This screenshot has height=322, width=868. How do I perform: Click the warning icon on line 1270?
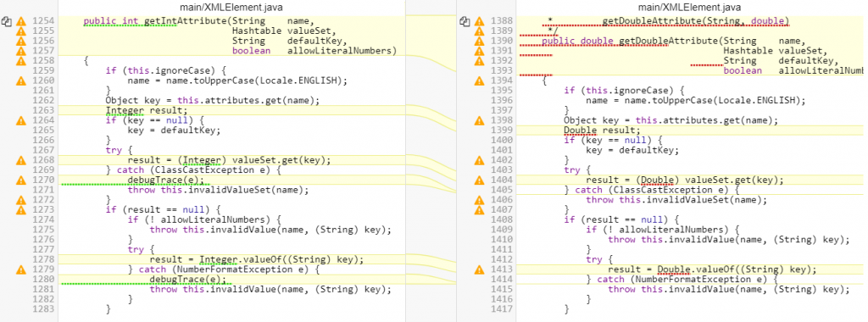(x=21, y=180)
